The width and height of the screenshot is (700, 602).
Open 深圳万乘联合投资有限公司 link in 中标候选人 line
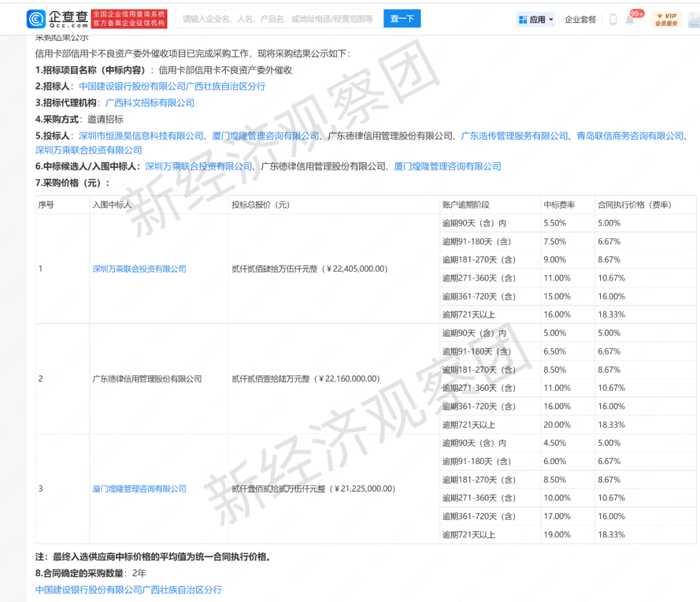[x=199, y=167]
